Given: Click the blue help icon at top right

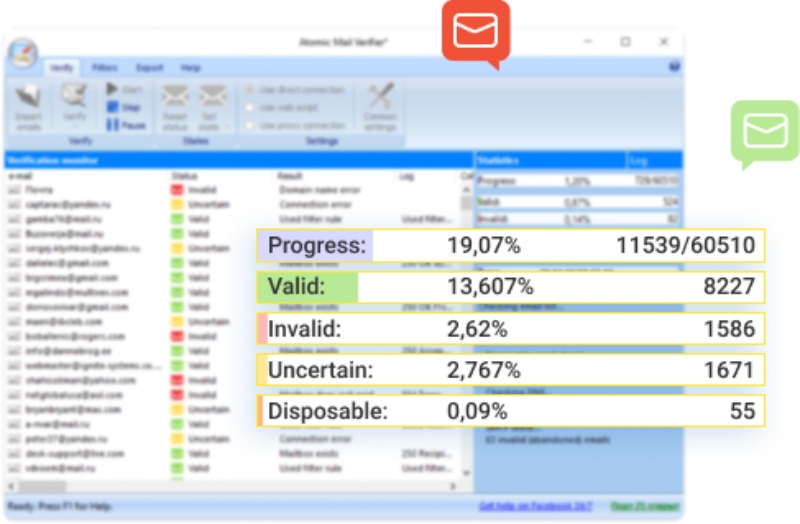Looking at the screenshot, I should (x=674, y=67).
